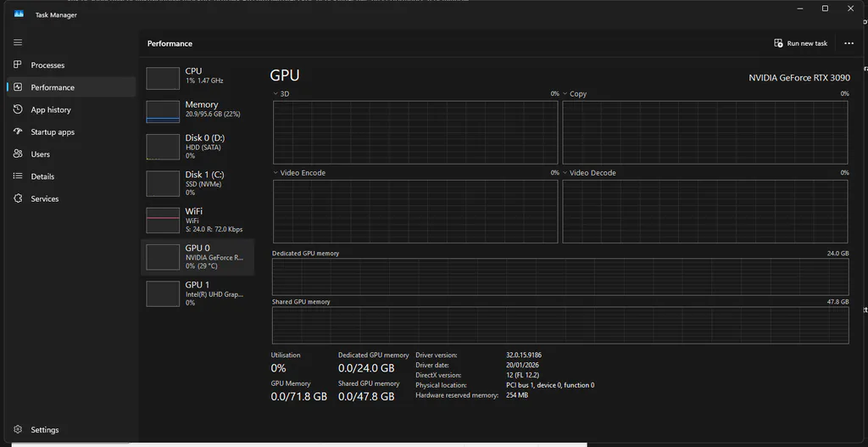
Task: Click the Performance header title
Action: pos(170,43)
